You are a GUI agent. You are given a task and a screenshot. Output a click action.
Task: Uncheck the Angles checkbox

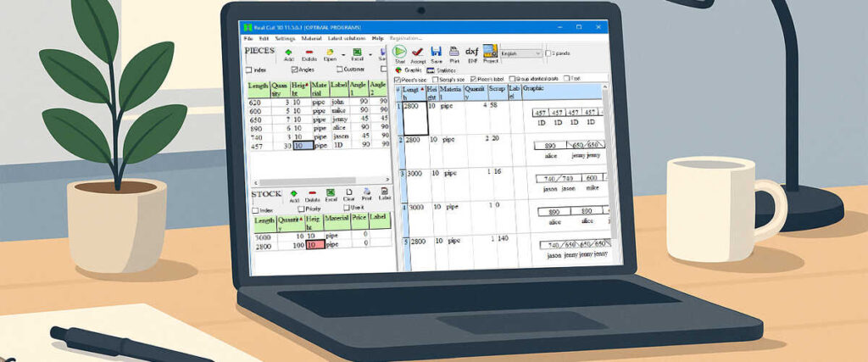294,70
